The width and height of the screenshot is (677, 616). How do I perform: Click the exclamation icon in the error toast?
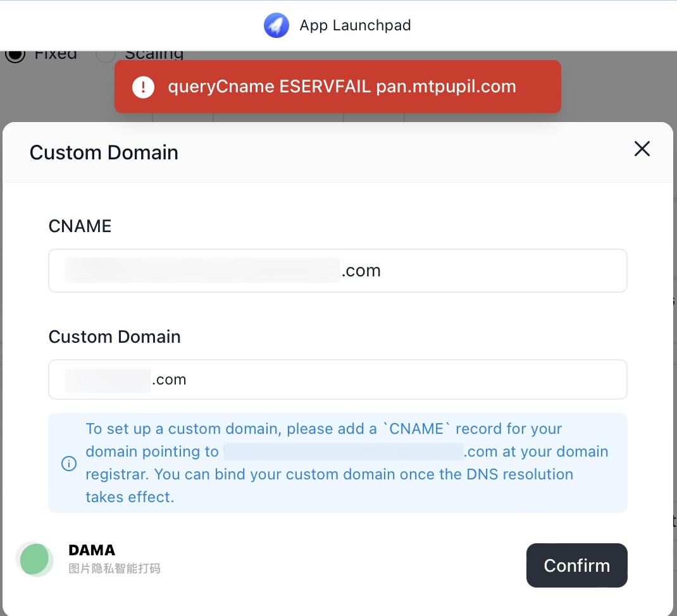tap(144, 87)
